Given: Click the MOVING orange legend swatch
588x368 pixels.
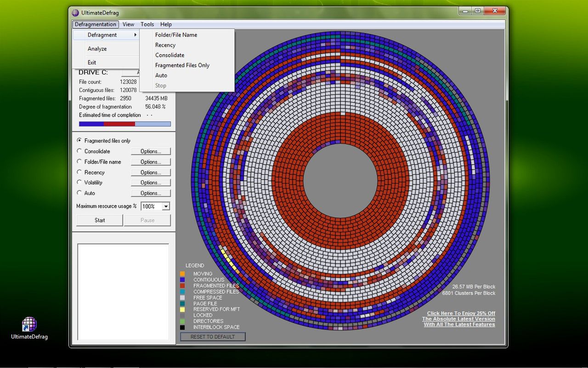Looking at the screenshot, I should (x=182, y=274).
